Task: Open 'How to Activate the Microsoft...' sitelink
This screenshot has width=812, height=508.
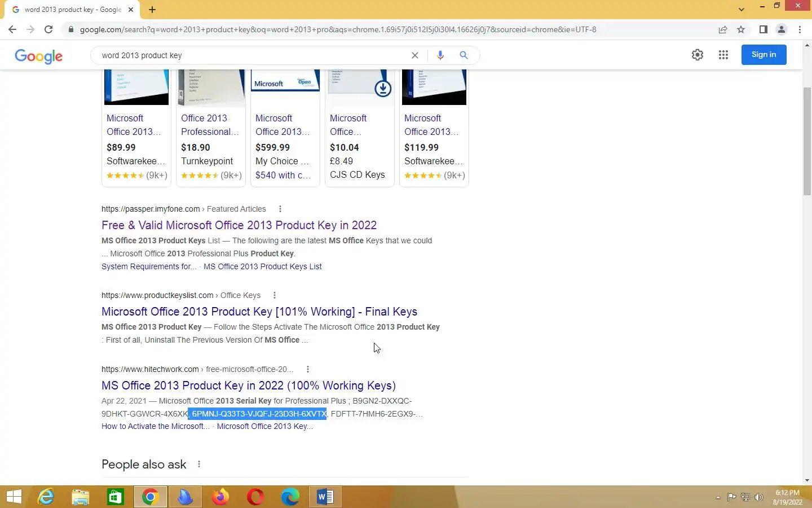Action: tap(156, 426)
